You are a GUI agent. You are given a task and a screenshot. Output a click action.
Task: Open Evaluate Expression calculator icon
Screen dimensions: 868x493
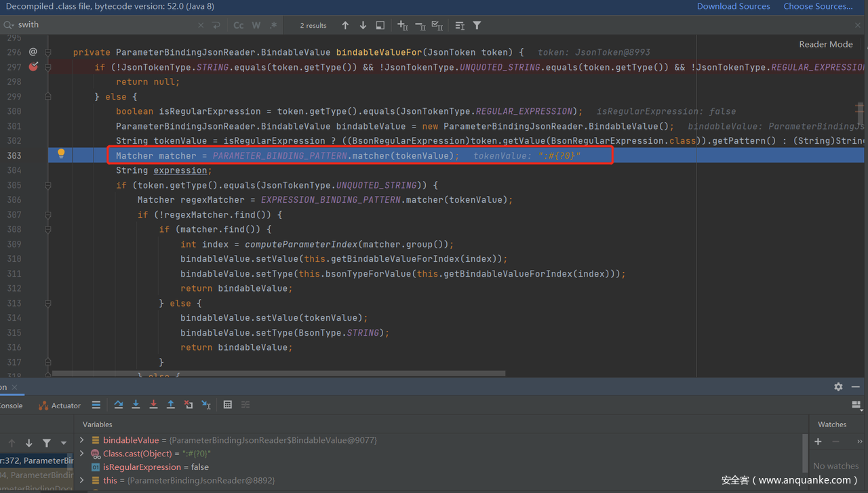click(228, 405)
